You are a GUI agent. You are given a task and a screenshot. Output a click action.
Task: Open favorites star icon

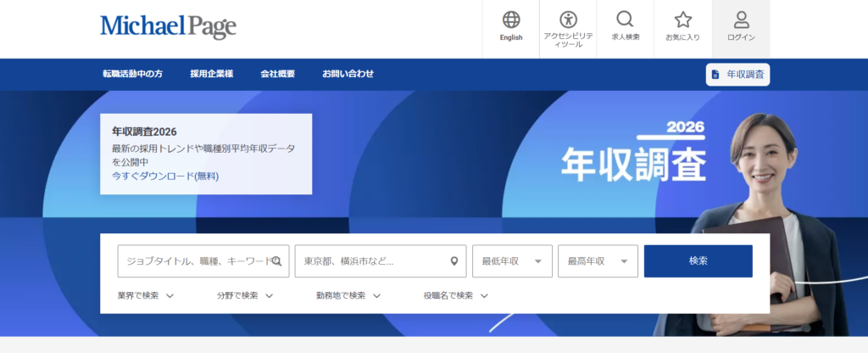pyautogui.click(x=682, y=20)
